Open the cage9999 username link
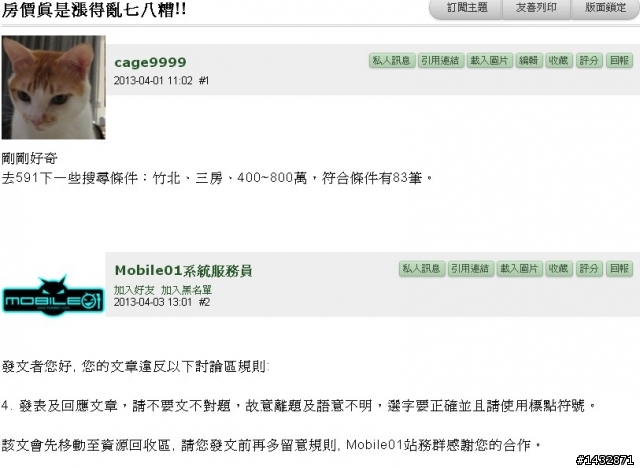The height and width of the screenshot is (468, 640). coord(150,62)
